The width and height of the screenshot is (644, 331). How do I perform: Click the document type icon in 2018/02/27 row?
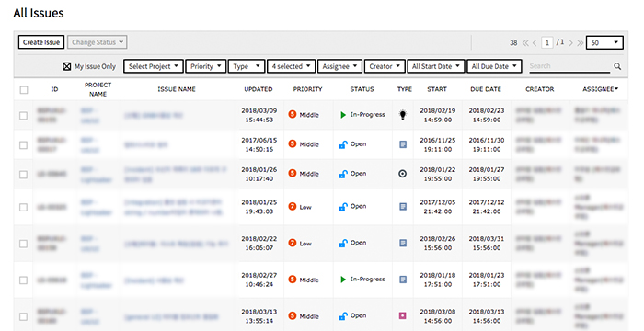[x=403, y=280]
